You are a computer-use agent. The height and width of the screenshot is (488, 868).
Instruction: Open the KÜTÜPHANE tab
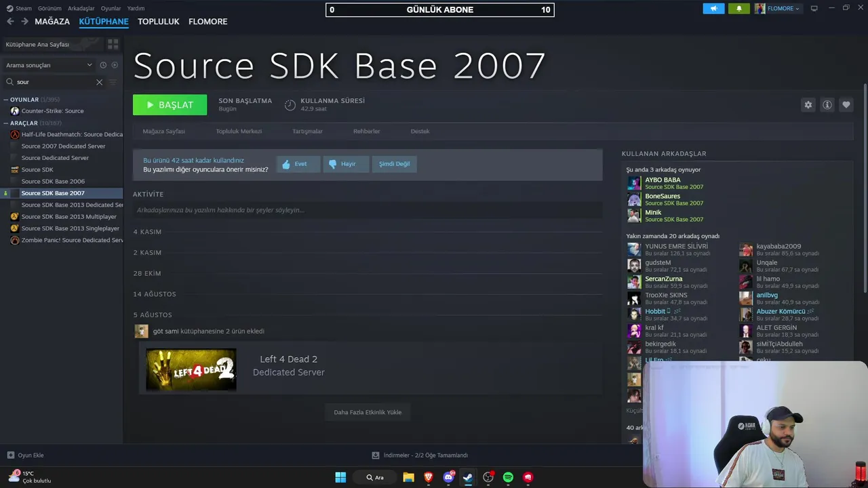click(x=104, y=22)
